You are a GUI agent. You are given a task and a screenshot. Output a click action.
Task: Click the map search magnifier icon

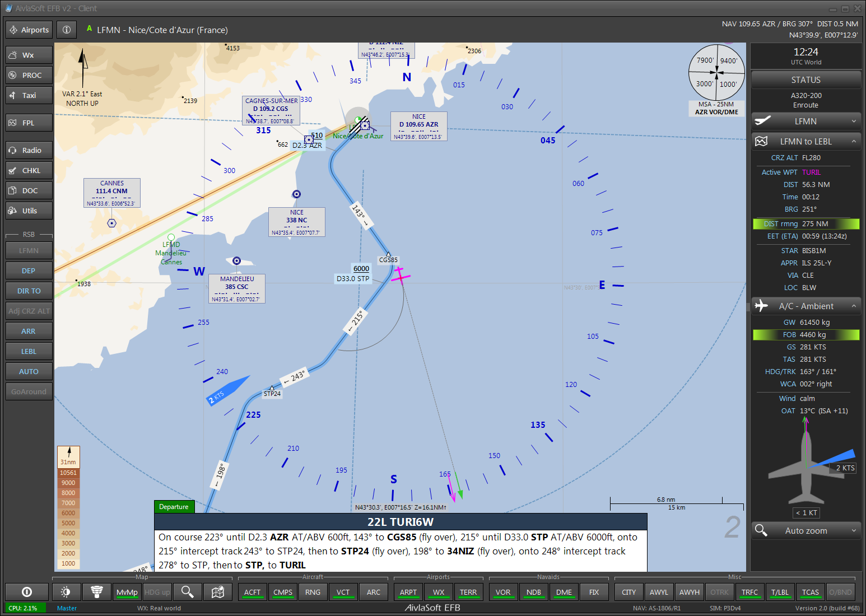pyautogui.click(x=188, y=592)
